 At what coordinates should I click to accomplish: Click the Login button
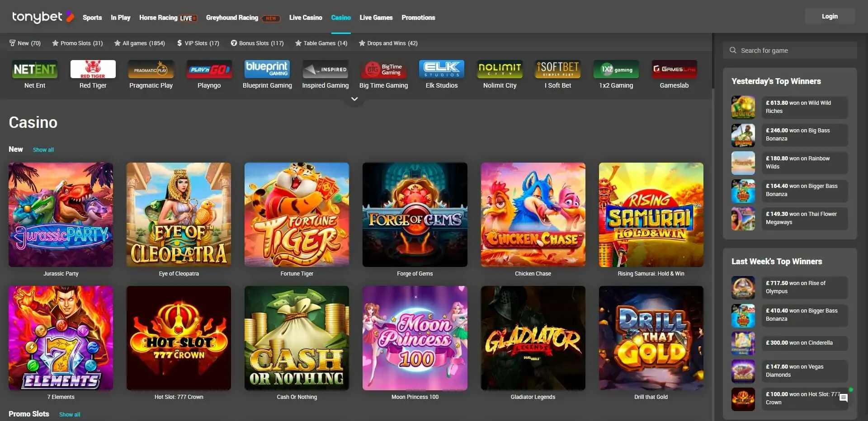pos(829,16)
